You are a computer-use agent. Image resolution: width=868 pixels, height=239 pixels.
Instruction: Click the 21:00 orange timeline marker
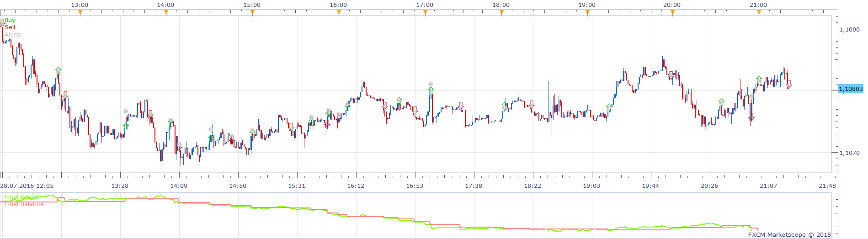click(759, 12)
